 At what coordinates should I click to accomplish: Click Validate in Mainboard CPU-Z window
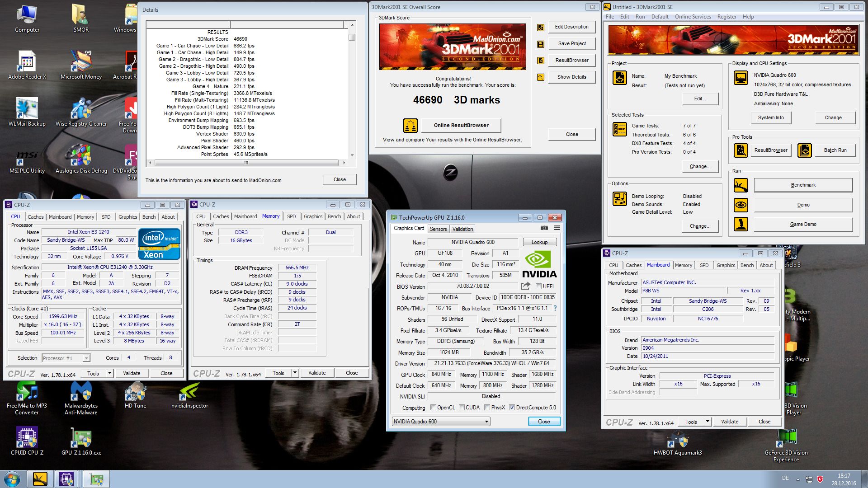tap(729, 422)
